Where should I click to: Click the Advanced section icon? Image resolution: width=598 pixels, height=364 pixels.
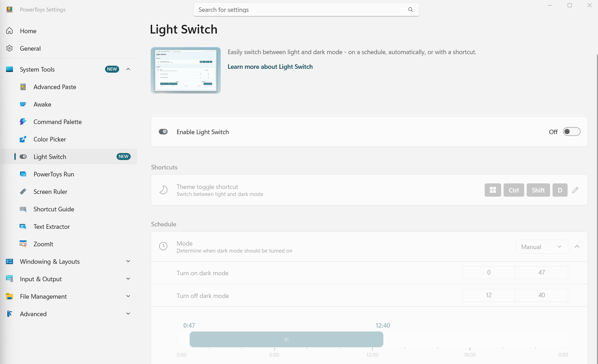click(9, 314)
